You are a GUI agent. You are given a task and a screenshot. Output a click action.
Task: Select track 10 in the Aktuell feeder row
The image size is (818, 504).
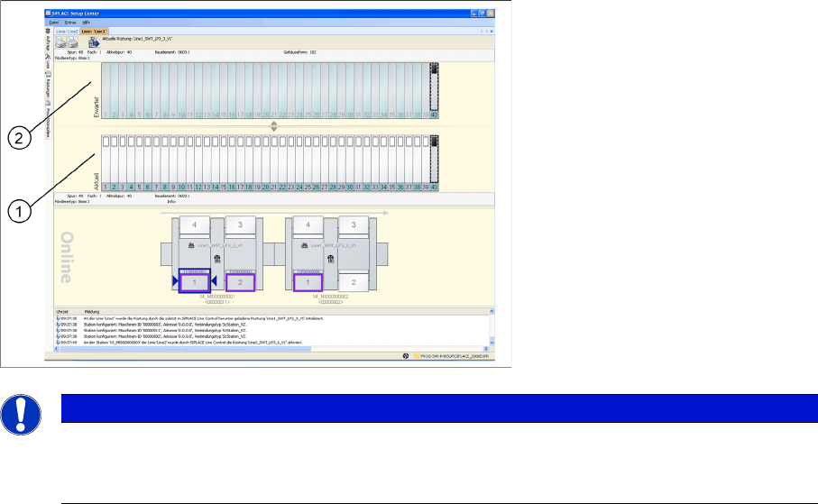(x=181, y=163)
